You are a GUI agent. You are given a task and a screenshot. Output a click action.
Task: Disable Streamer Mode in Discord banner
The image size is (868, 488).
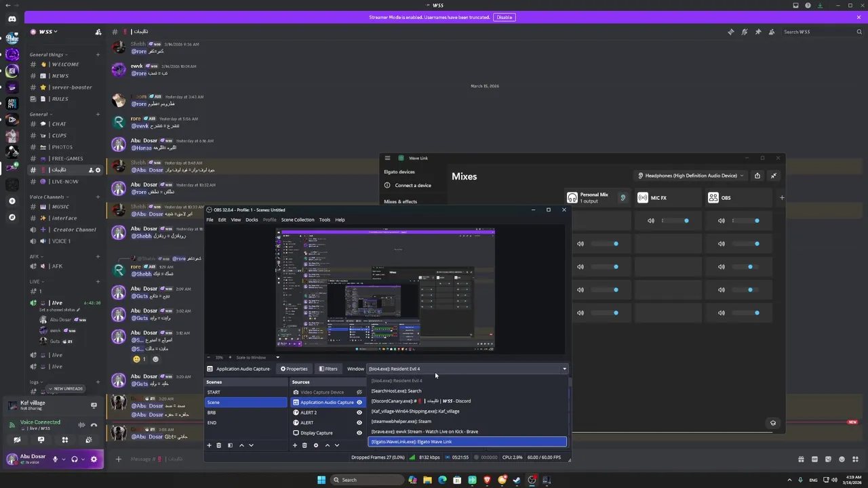coord(504,17)
